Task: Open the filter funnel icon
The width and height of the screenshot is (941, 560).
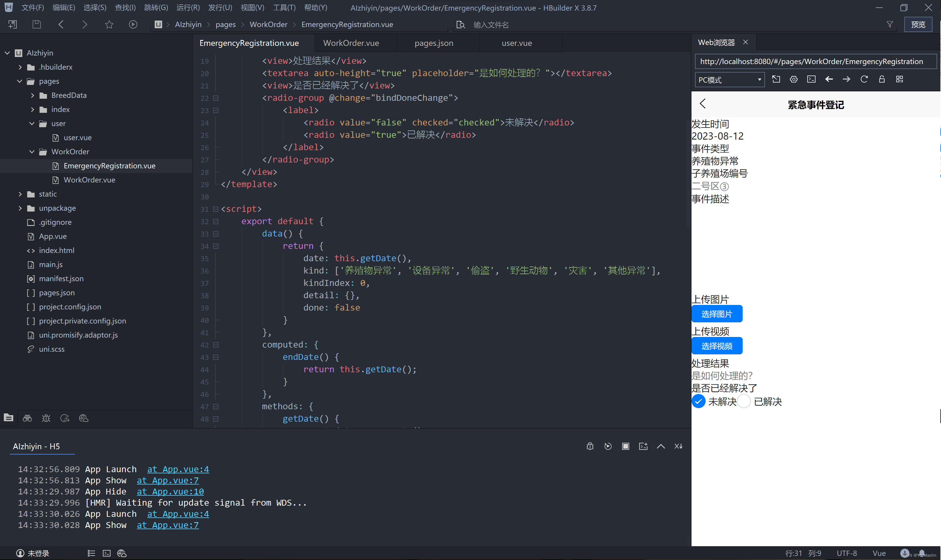Action: click(x=890, y=24)
